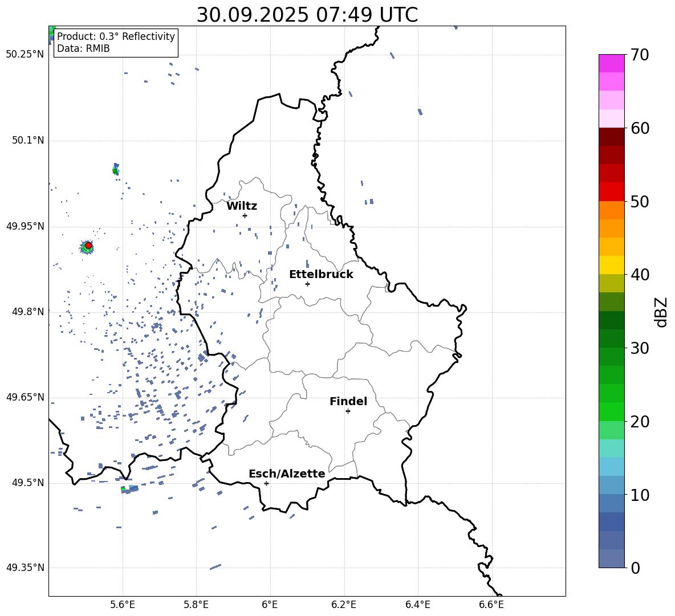Click the 49.8°N latitude label

pos(28,312)
